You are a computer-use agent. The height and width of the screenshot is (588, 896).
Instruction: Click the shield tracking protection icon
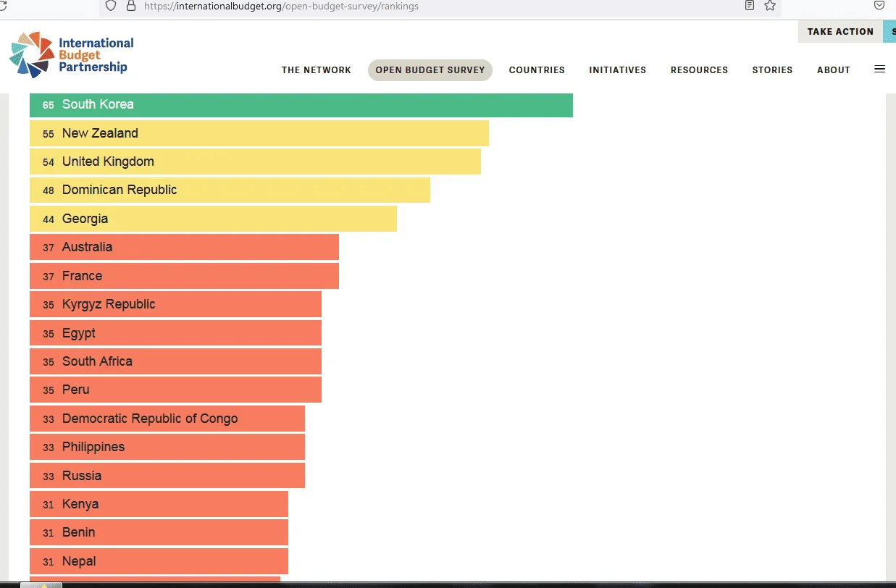coord(111,6)
